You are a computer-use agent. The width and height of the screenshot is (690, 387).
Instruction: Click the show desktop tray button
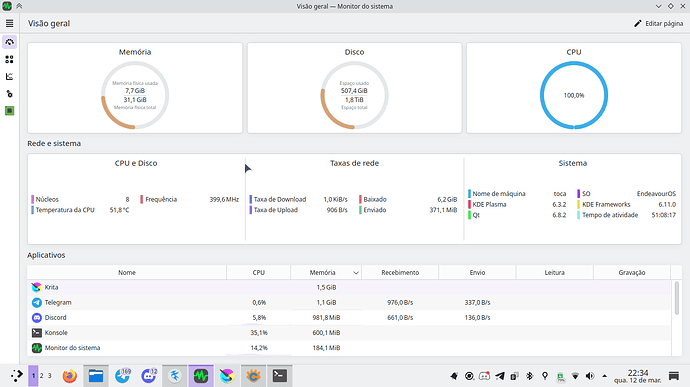(674, 376)
